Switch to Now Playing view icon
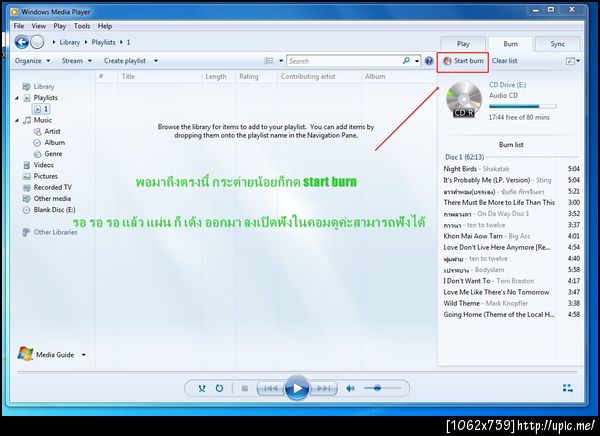The height and width of the screenshot is (436, 600). pyautogui.click(x=568, y=388)
